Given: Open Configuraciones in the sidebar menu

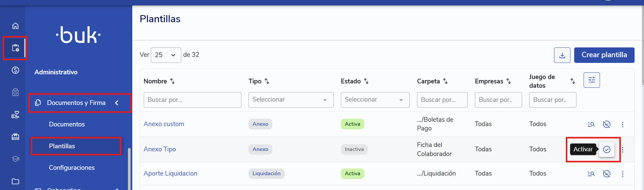Looking at the screenshot, I should [x=72, y=168].
